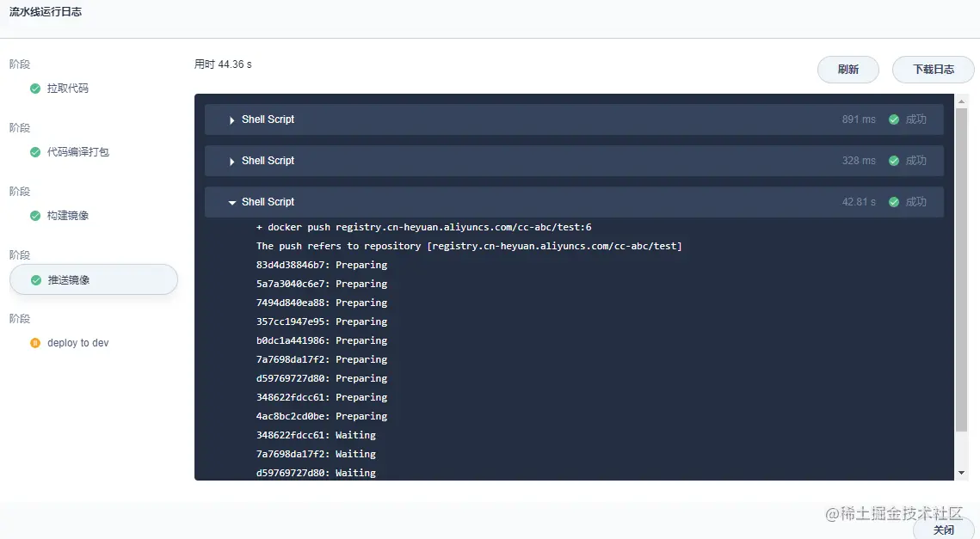
Task: Click green check icon beside 代码编译打包
Action: (x=35, y=152)
